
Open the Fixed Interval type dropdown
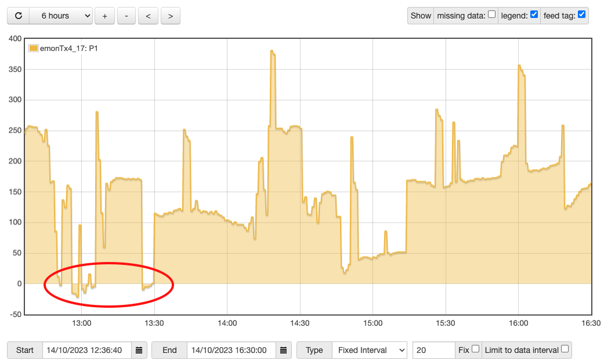click(x=370, y=350)
